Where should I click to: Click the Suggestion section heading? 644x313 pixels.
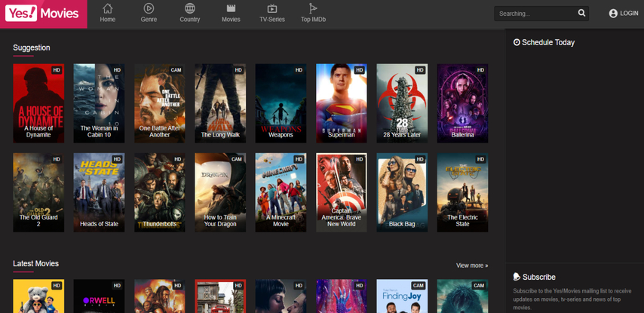(32, 48)
